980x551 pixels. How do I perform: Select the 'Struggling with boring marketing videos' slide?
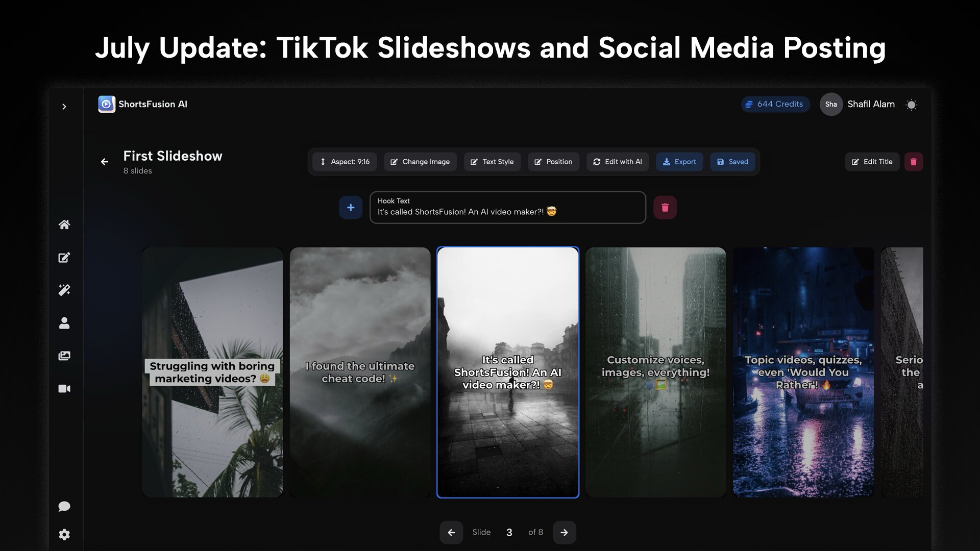tap(212, 372)
